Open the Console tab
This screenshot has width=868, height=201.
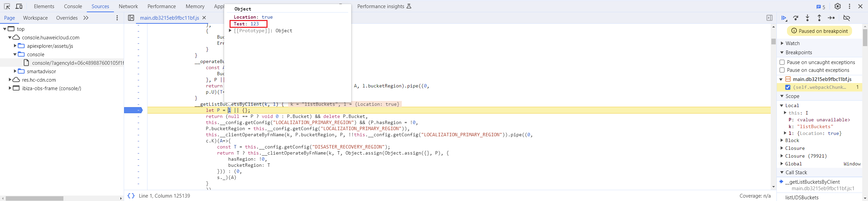(73, 6)
